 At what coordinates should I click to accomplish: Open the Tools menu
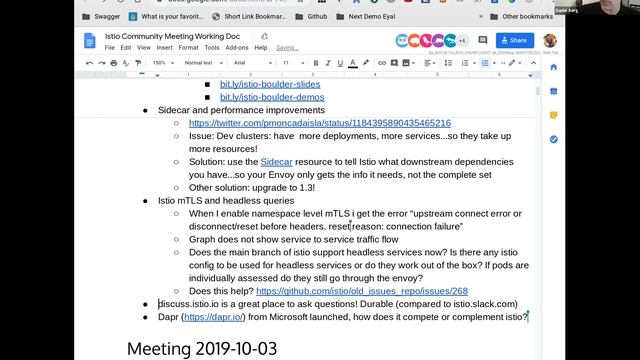click(212, 48)
